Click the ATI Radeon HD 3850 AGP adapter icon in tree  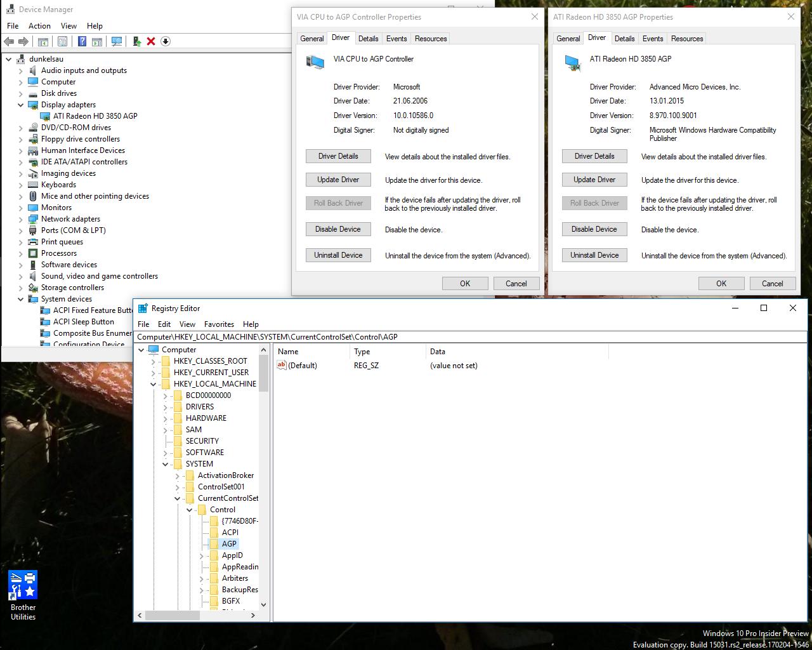(45, 116)
